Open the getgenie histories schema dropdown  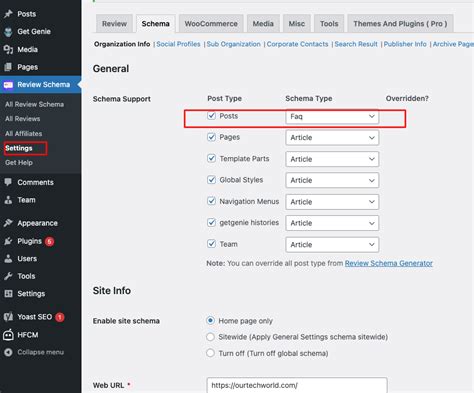coord(332,223)
